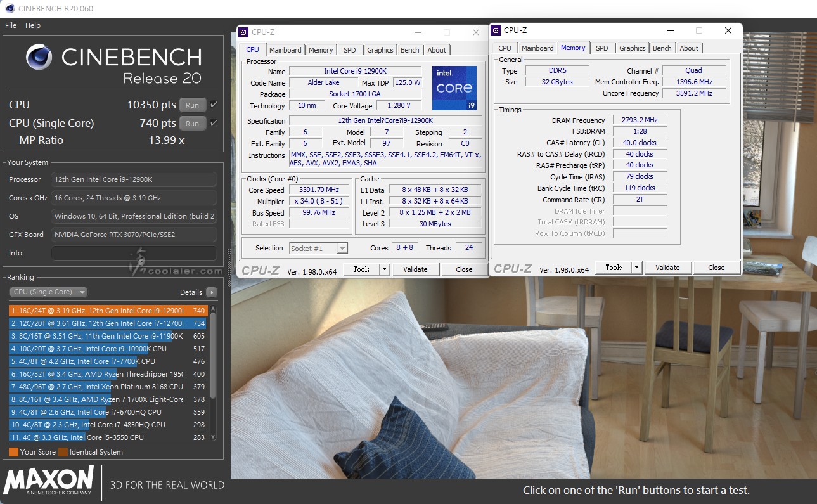Switch to Graphics tab in right CPU-Z
This screenshot has width=817, height=504.
coord(633,48)
